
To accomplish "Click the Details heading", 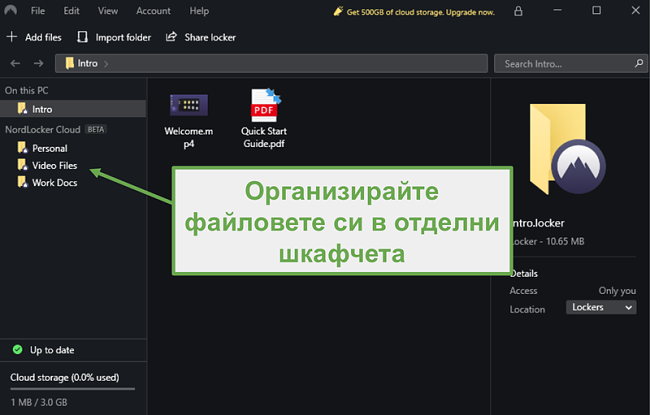I will (524, 274).
